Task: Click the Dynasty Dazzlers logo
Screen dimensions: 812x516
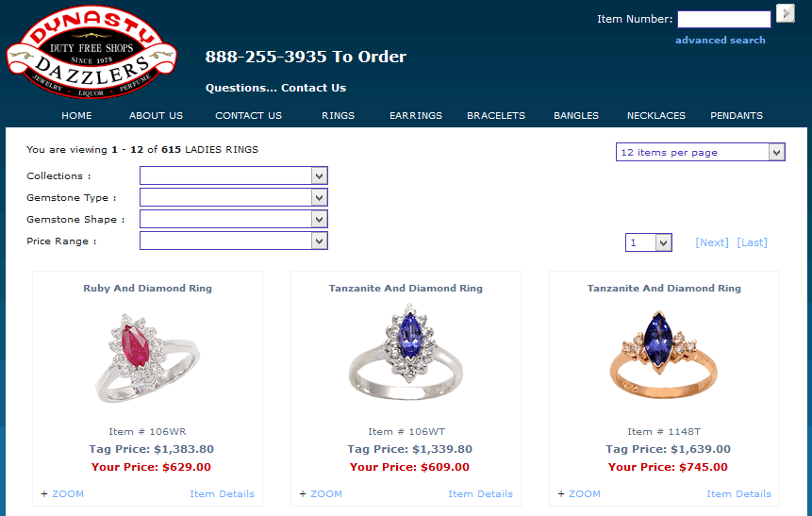Action: pos(91,52)
